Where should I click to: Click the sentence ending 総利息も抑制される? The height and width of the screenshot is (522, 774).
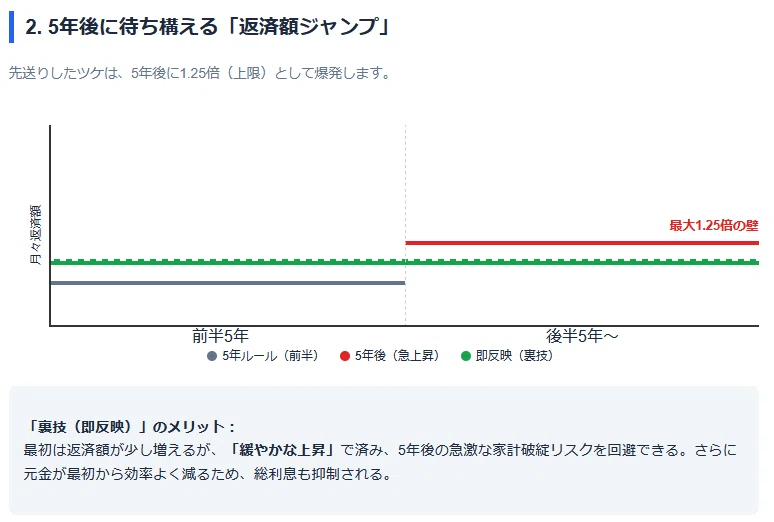[x=207, y=474]
